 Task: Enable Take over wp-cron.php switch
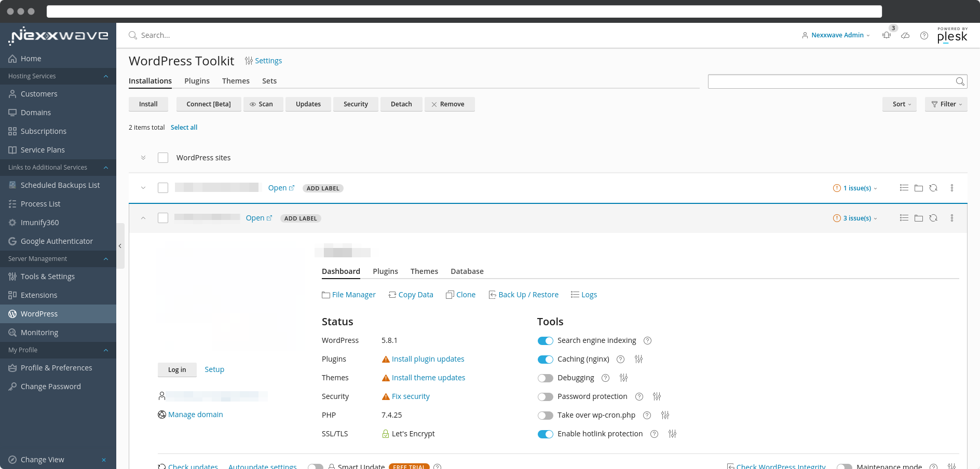(545, 416)
